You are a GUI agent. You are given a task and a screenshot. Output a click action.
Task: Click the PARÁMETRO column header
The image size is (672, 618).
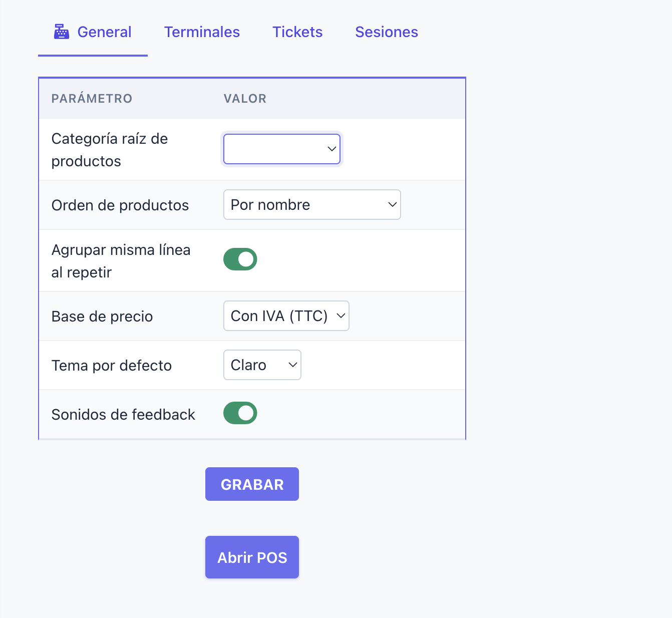pyautogui.click(x=92, y=99)
